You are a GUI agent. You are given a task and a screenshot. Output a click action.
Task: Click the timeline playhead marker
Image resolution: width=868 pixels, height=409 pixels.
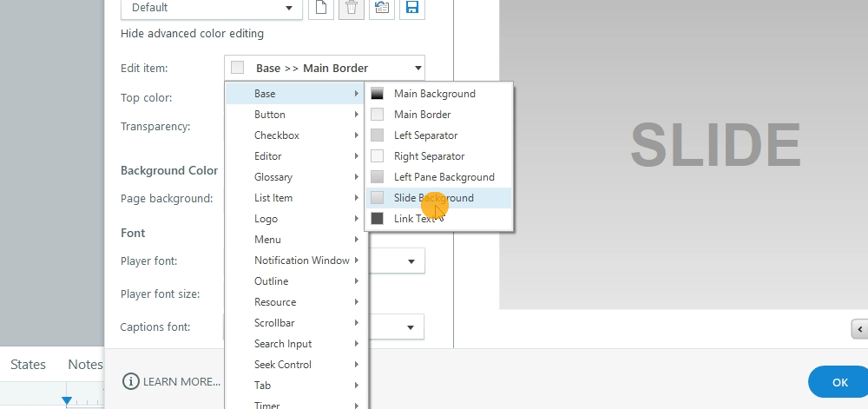(x=67, y=400)
